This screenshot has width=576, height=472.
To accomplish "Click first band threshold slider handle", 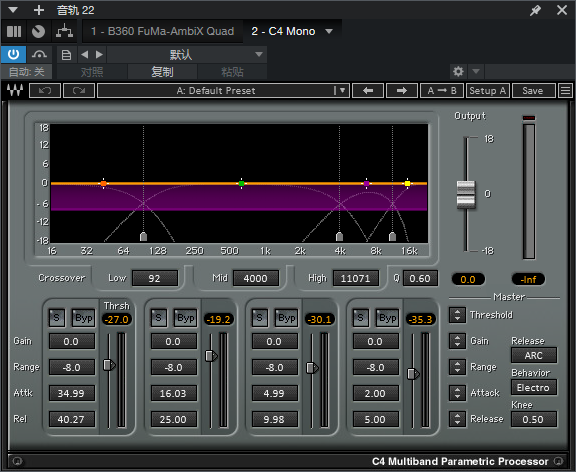I will pos(109,365).
